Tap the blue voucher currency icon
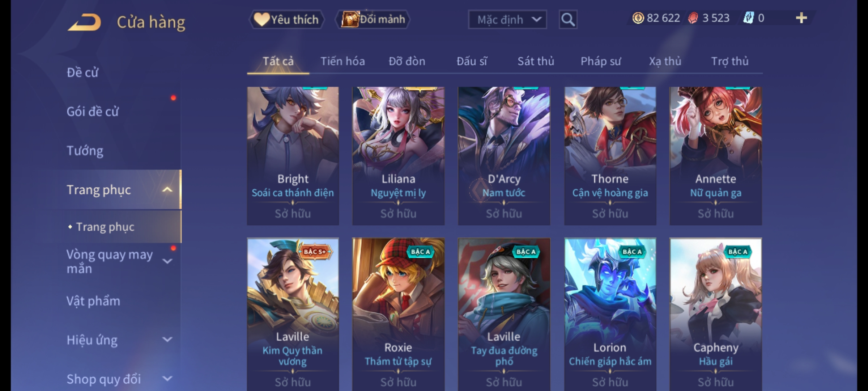Image resolution: width=868 pixels, height=391 pixels. [x=748, y=18]
